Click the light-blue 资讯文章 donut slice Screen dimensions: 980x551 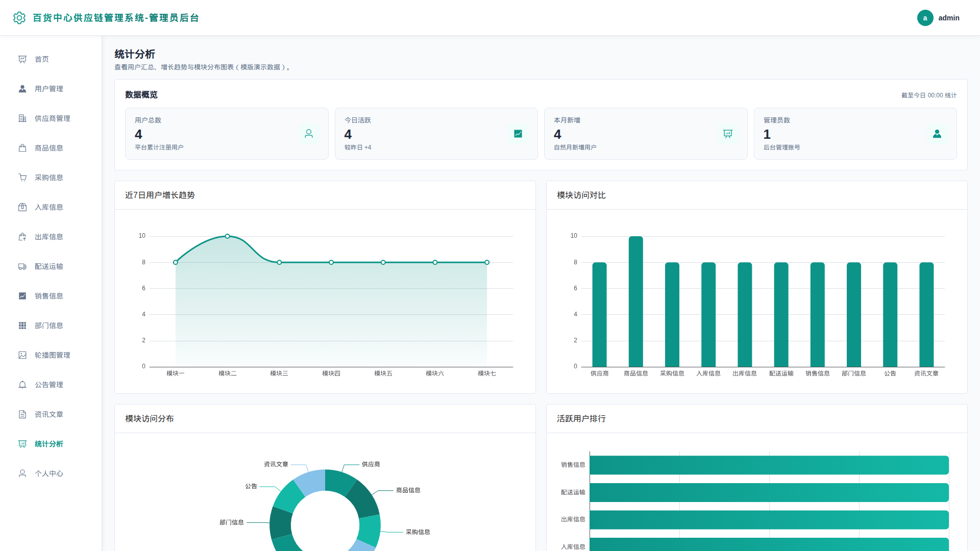[311, 482]
